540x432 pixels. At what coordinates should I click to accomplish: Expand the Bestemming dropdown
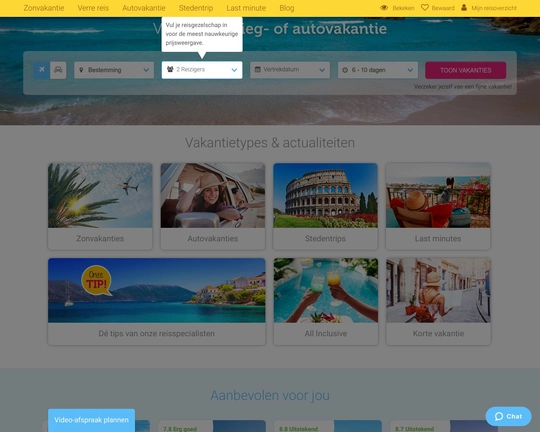coord(114,70)
